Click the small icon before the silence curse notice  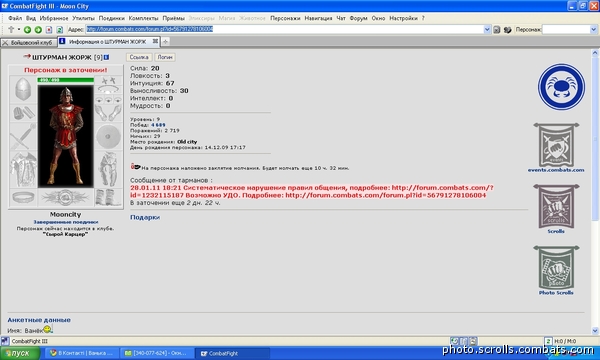[135, 167]
